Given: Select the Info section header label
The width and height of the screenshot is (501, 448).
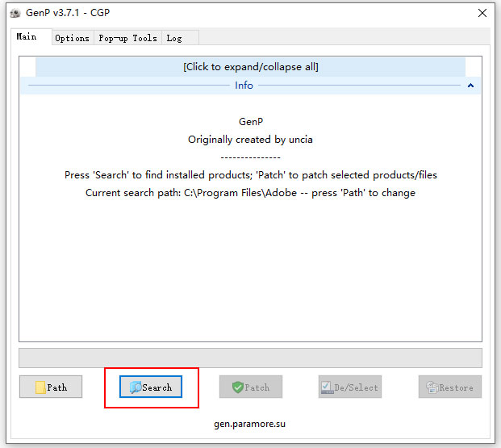Looking at the screenshot, I should coord(244,86).
